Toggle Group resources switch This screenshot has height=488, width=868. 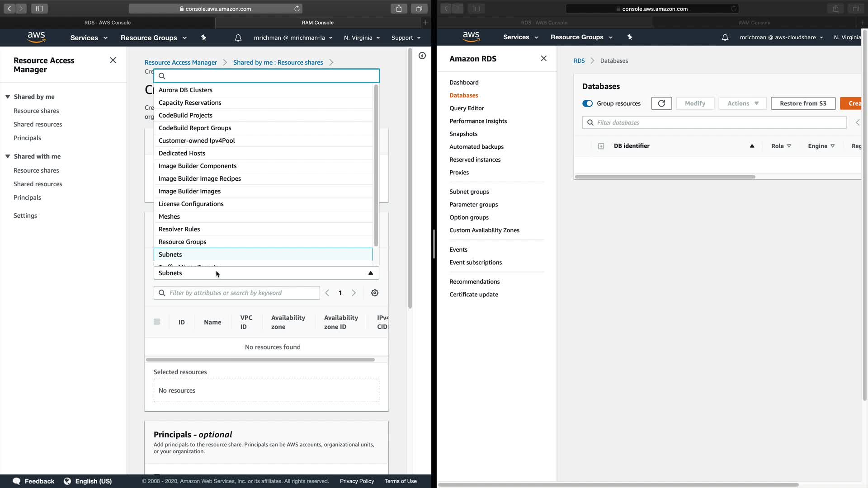(587, 103)
